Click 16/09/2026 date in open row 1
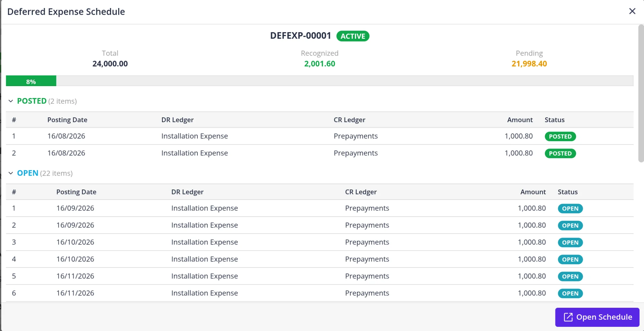Viewport: 644px width, 331px height. pyautogui.click(x=75, y=208)
